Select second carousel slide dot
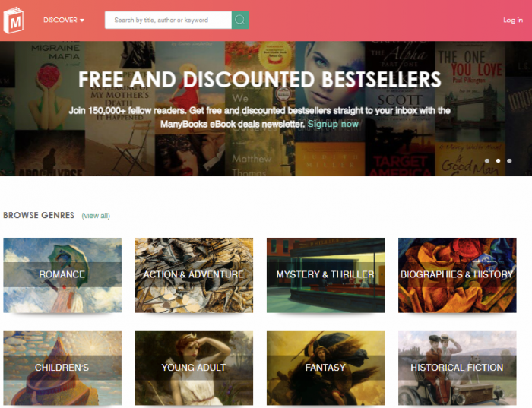Image resolution: width=532 pixels, height=408 pixels. click(x=498, y=161)
